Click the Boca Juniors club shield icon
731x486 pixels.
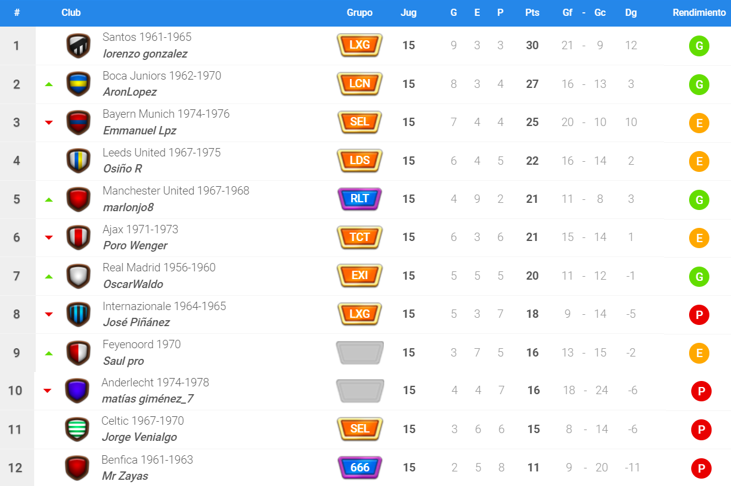click(78, 84)
